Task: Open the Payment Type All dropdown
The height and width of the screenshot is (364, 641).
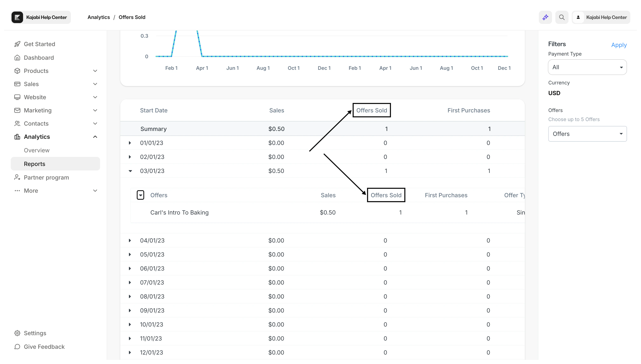Action: pos(587,67)
